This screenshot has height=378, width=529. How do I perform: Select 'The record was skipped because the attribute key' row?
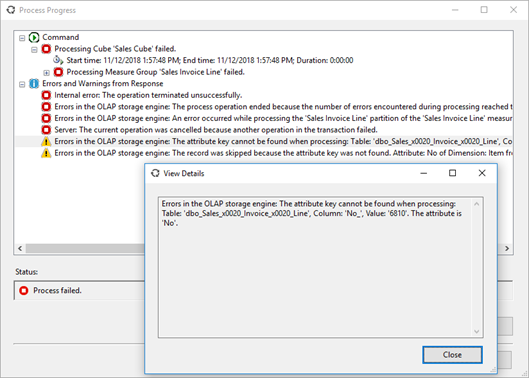click(283, 153)
